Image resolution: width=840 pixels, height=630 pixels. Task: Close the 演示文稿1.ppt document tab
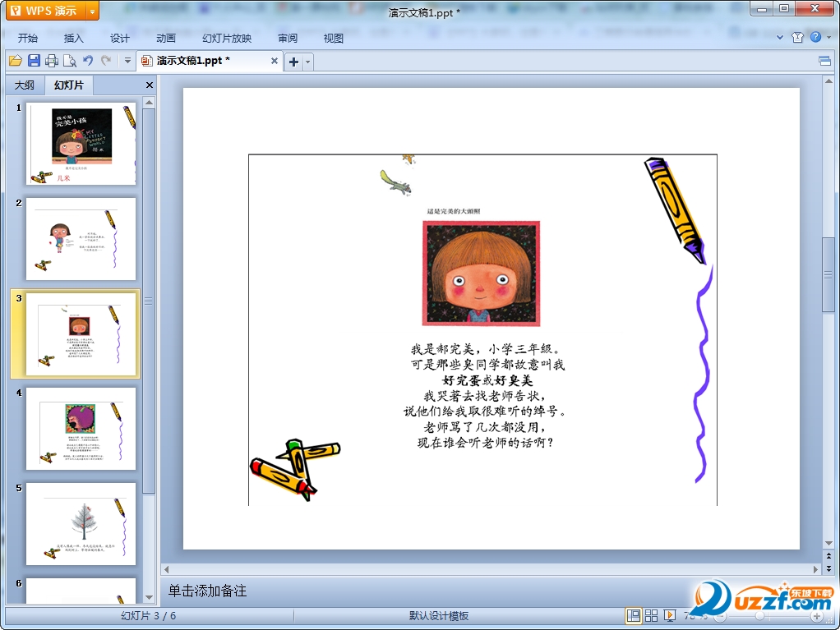(275, 61)
